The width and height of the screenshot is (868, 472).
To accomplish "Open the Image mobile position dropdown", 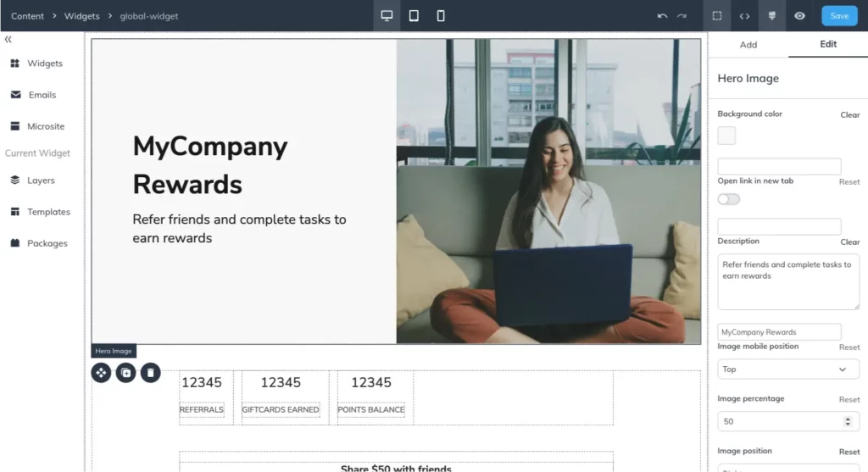I will [788, 369].
